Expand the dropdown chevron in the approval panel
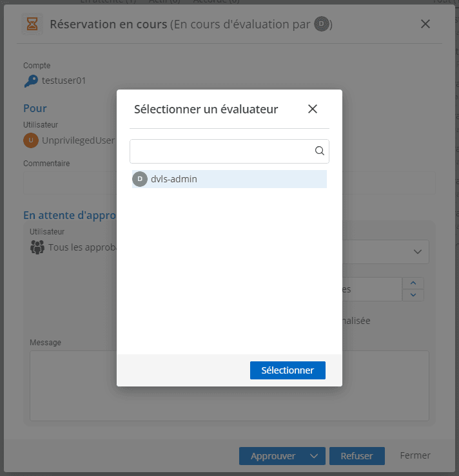The image size is (459, 476). click(417, 251)
